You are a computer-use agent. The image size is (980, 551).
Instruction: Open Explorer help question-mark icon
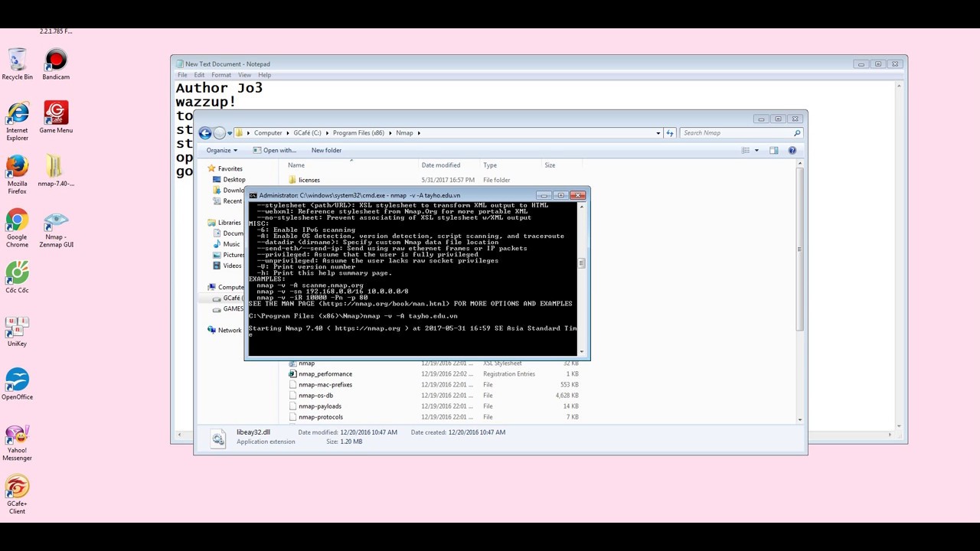tap(792, 151)
